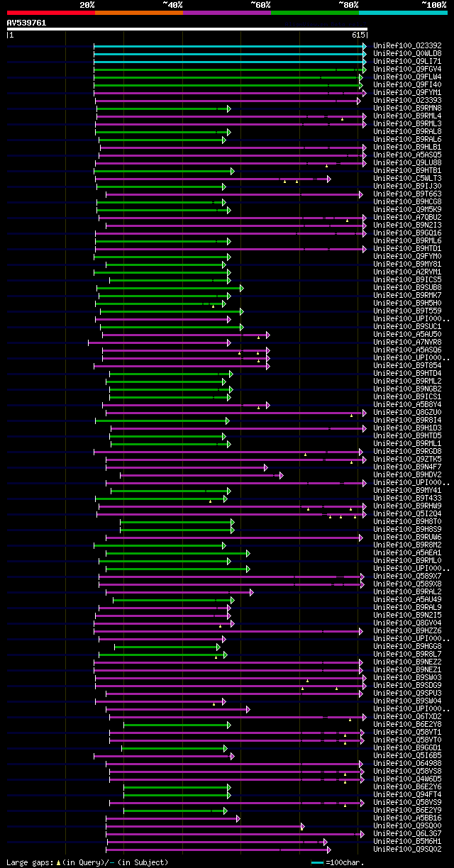
Task: Open hit UniRef100_Q9LI71
Action: pos(407,61)
